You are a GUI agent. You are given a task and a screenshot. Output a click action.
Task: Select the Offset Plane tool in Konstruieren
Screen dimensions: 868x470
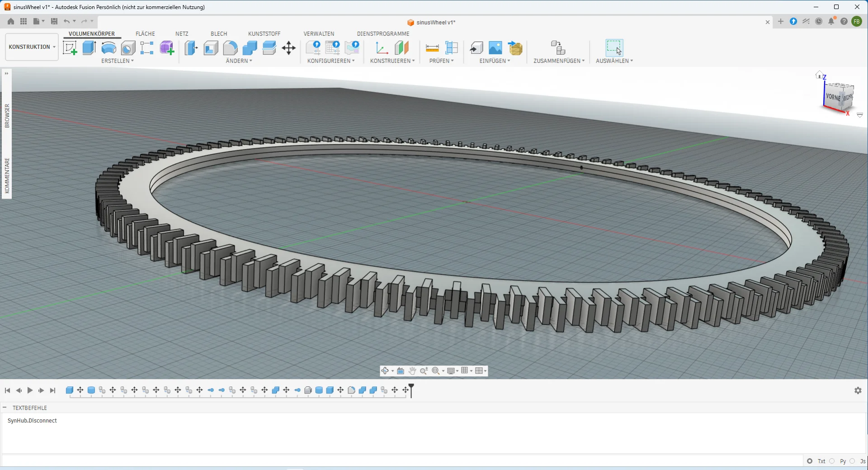pyautogui.click(x=401, y=48)
